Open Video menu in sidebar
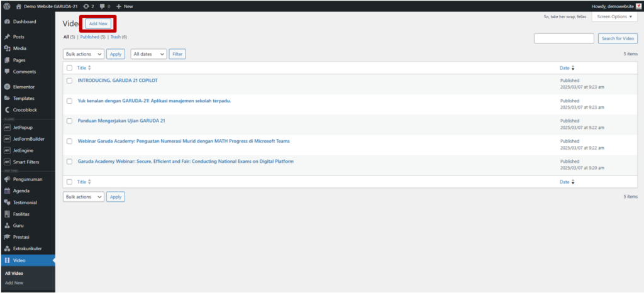 [28, 260]
